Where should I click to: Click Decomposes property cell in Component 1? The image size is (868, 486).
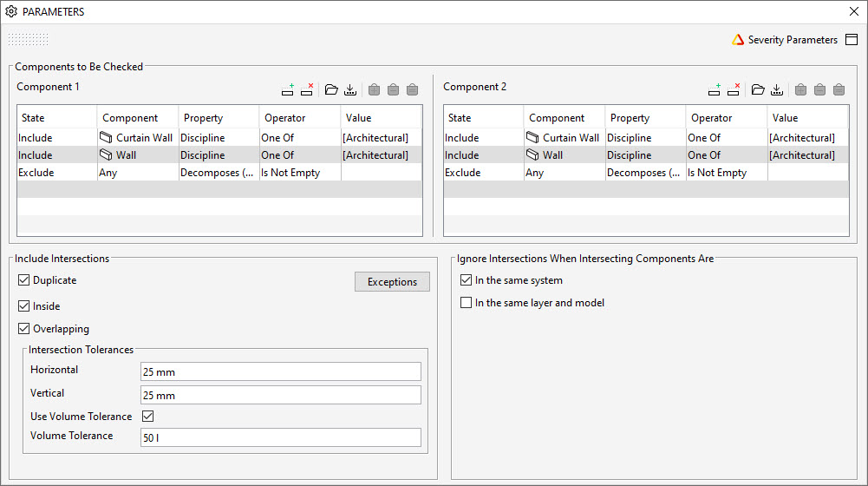[219, 173]
